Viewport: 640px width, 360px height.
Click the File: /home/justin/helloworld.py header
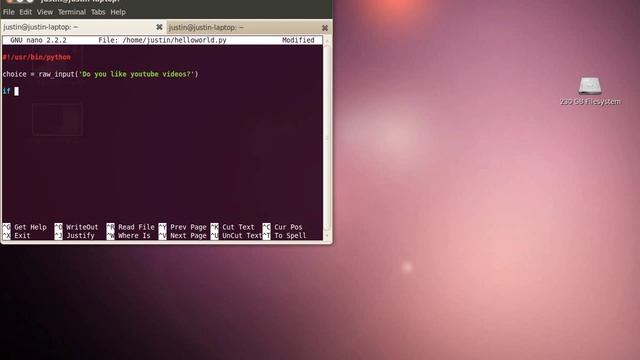tap(162, 40)
